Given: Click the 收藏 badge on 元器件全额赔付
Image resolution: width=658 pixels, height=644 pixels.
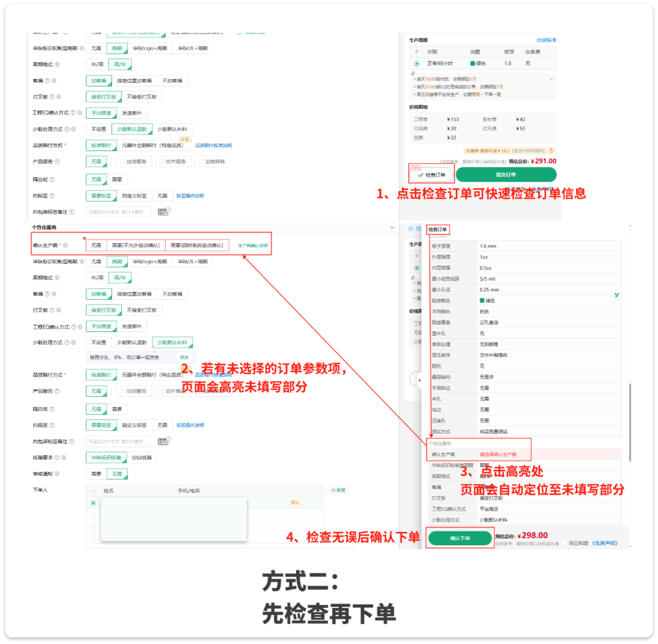Looking at the screenshot, I should tap(185, 140).
